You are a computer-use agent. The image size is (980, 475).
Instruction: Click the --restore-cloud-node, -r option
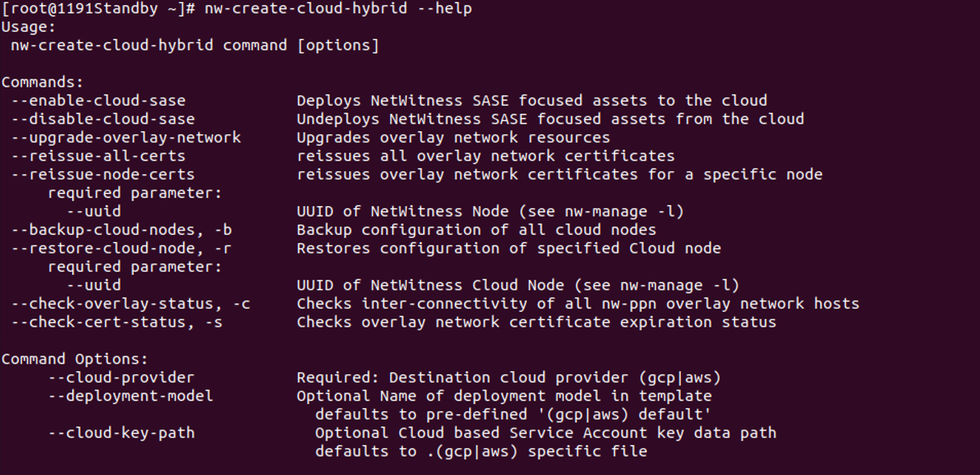tap(121, 248)
